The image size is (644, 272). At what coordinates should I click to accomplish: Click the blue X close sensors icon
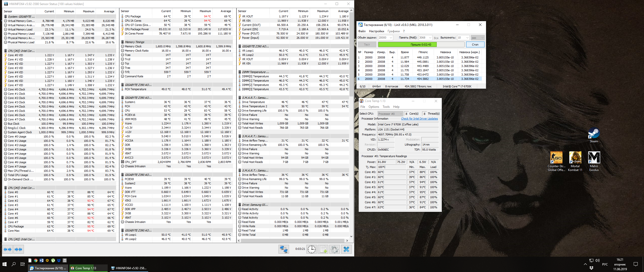[x=346, y=249]
